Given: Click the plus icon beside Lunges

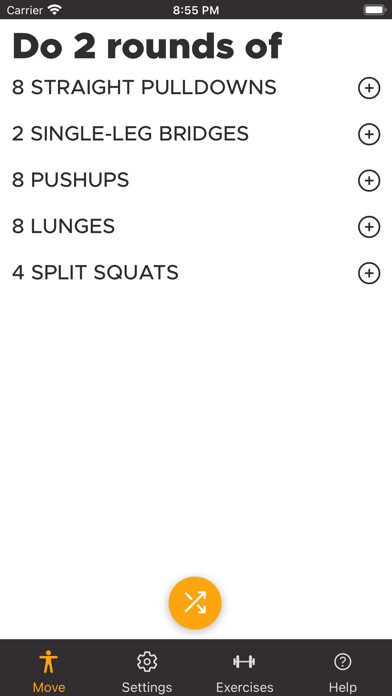Looking at the screenshot, I should coord(369,227).
